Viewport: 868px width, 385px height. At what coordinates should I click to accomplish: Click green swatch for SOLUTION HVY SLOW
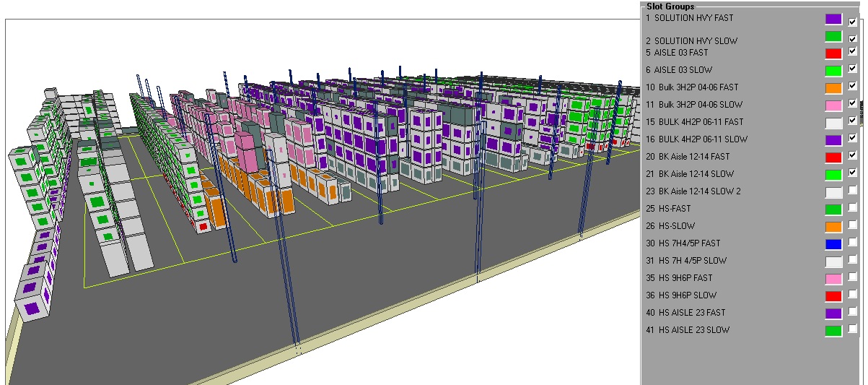(x=833, y=36)
